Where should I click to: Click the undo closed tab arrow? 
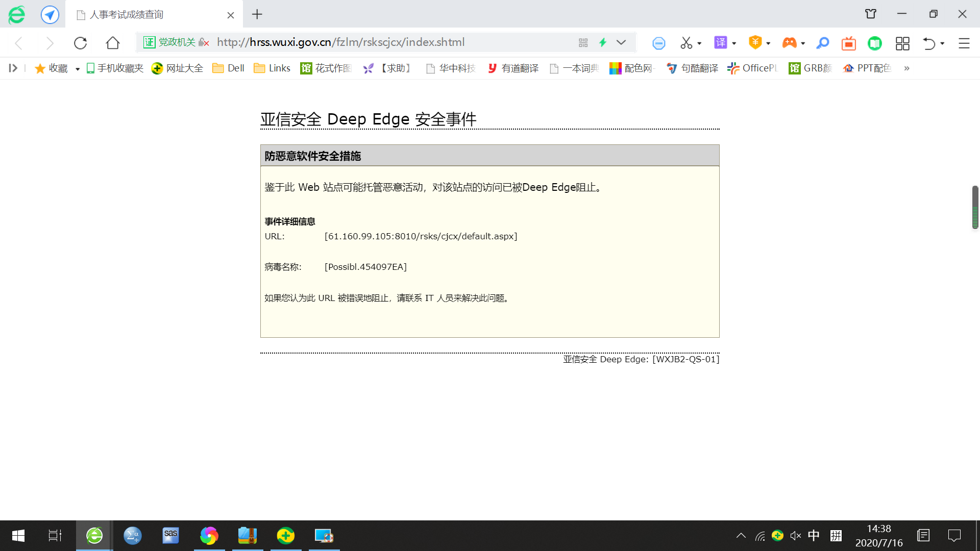click(x=929, y=43)
